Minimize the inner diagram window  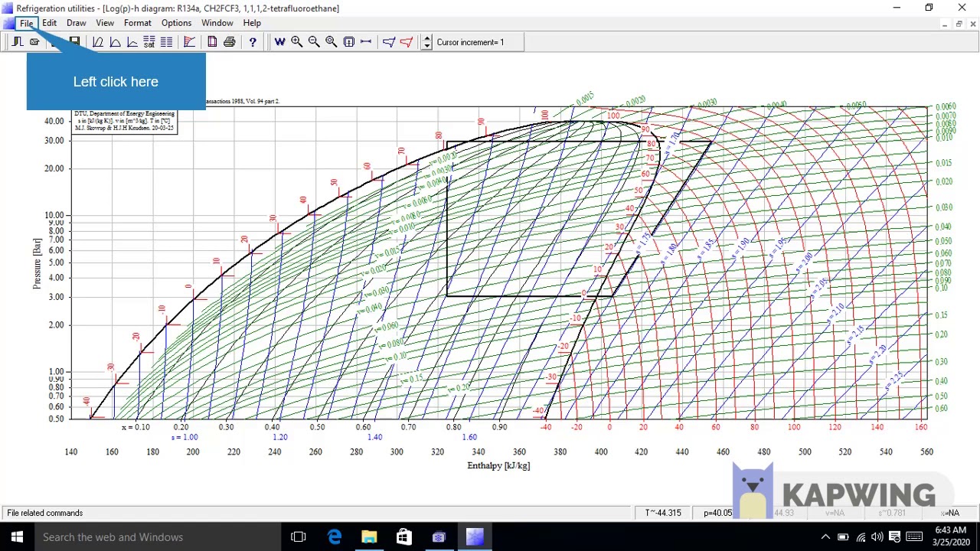pos(945,24)
